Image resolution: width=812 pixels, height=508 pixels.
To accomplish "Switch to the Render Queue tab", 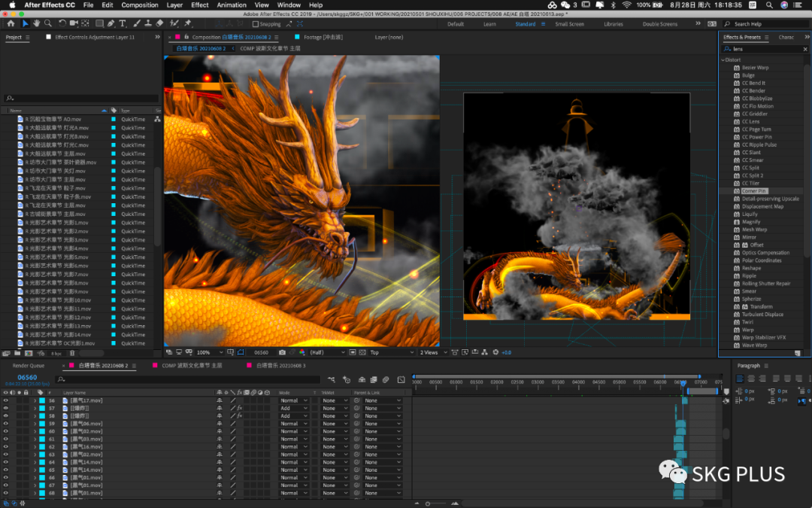I will [x=29, y=366].
